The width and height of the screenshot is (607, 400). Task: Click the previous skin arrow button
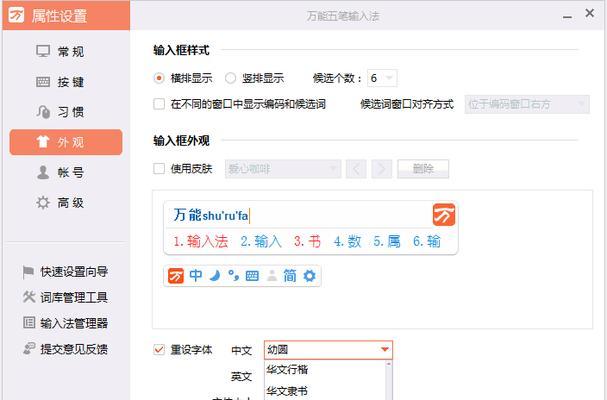(356, 169)
